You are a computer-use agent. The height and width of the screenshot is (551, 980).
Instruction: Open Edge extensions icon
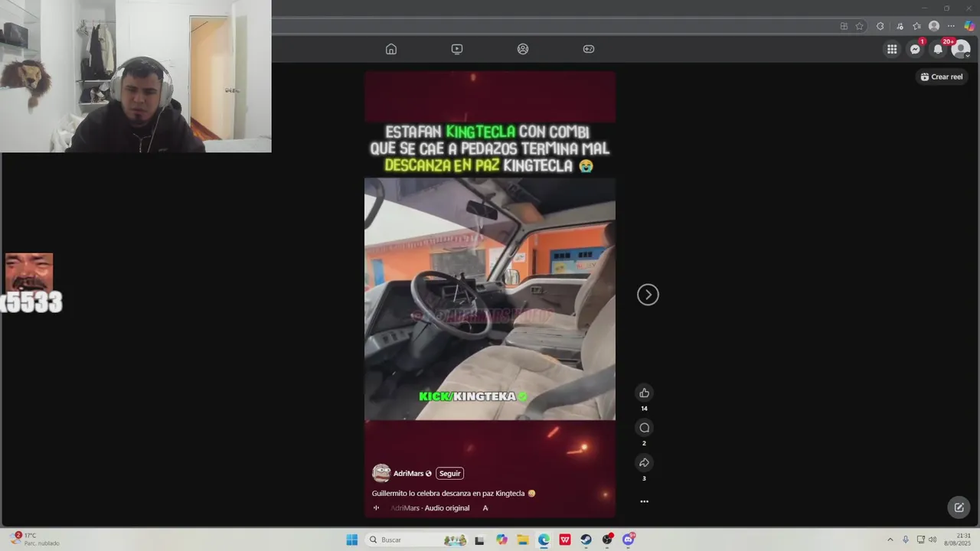[x=880, y=26]
